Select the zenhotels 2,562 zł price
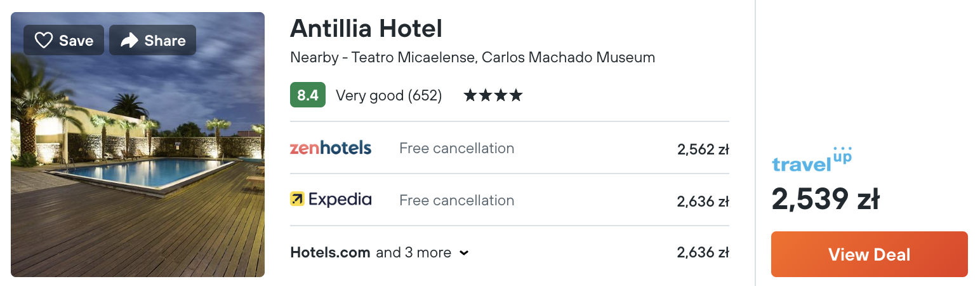 pyautogui.click(x=703, y=150)
